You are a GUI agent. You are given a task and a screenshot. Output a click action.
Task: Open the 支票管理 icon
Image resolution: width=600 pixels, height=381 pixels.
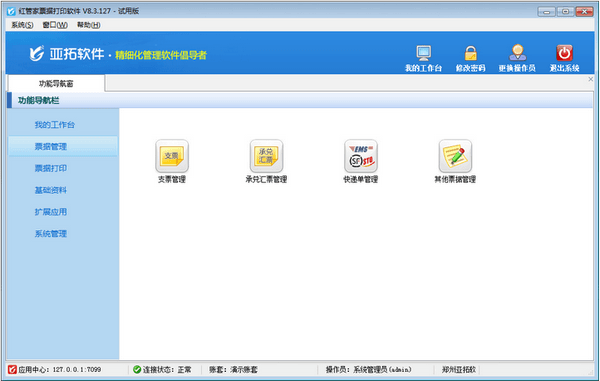pos(172,156)
